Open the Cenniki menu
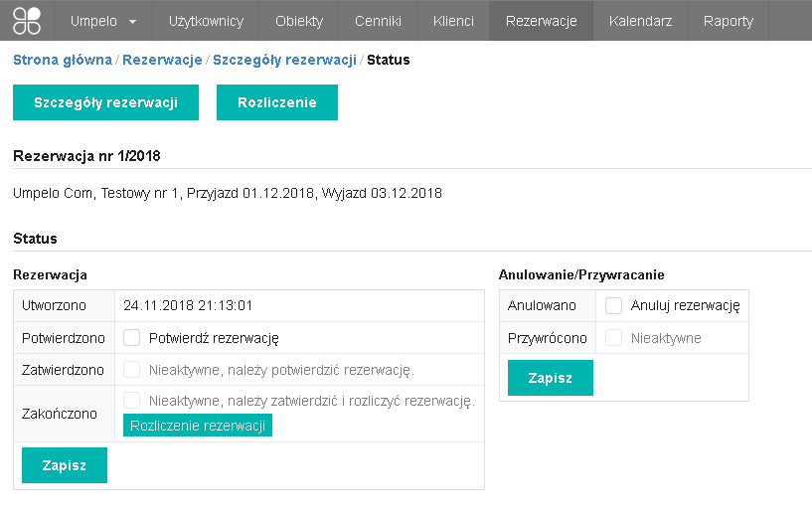 (378, 21)
